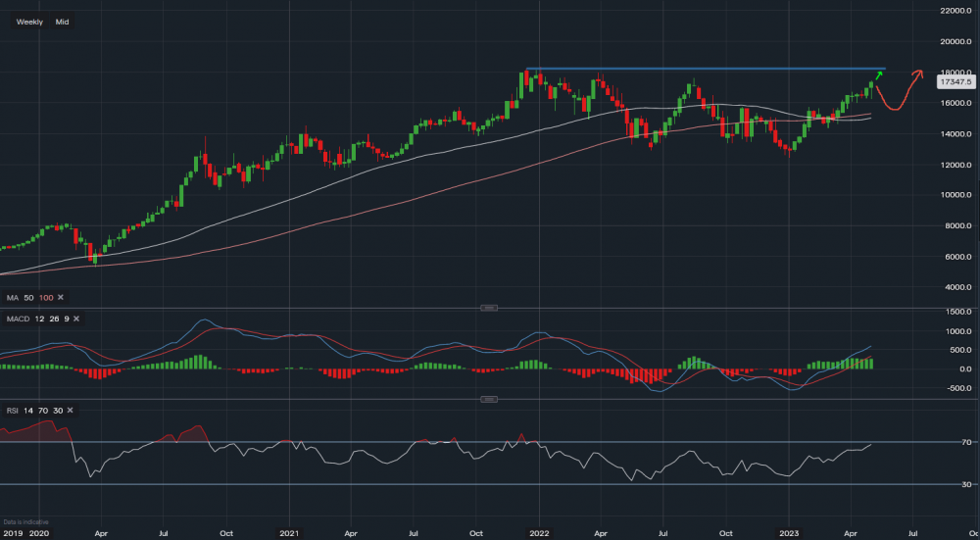This screenshot has width=980, height=540.
Task: Click the RSI indicator label
Action: [12, 409]
